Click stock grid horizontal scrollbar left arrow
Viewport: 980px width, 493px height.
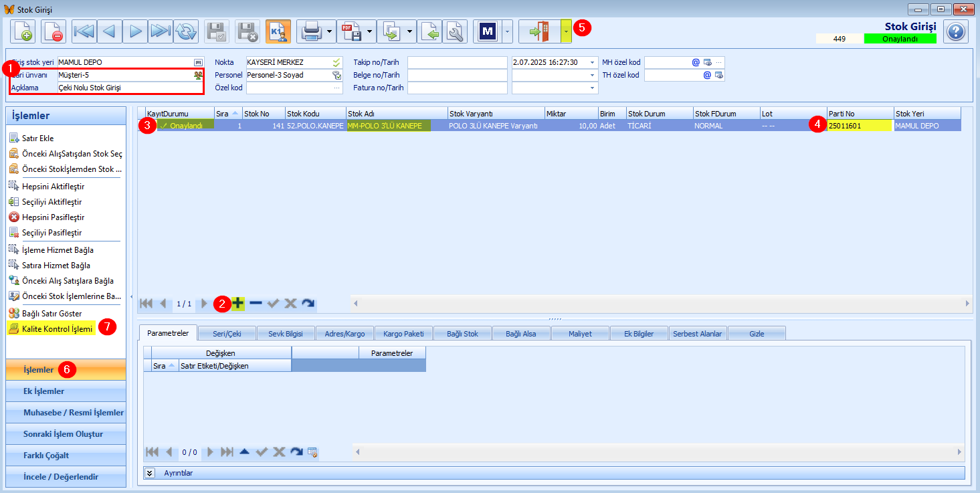(357, 304)
